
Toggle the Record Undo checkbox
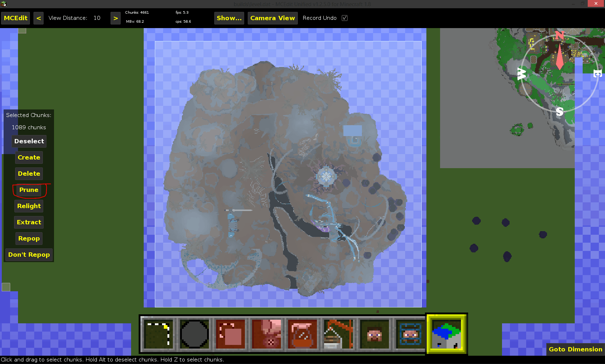345,18
